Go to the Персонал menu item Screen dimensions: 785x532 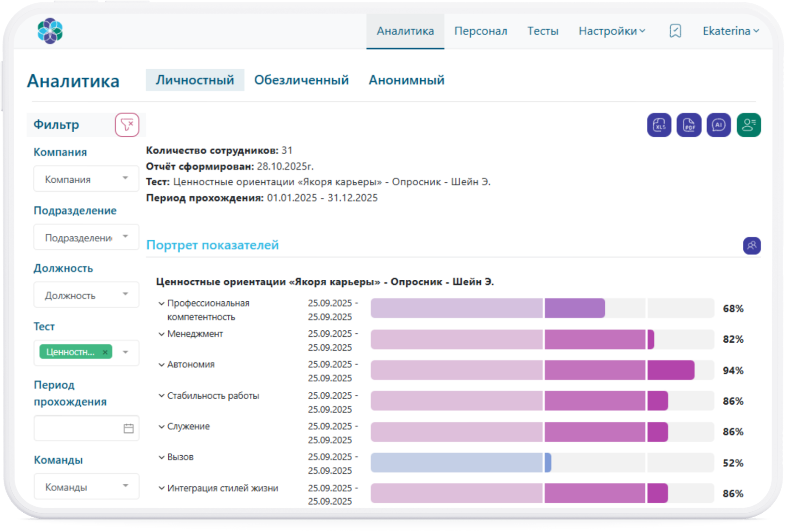point(480,31)
